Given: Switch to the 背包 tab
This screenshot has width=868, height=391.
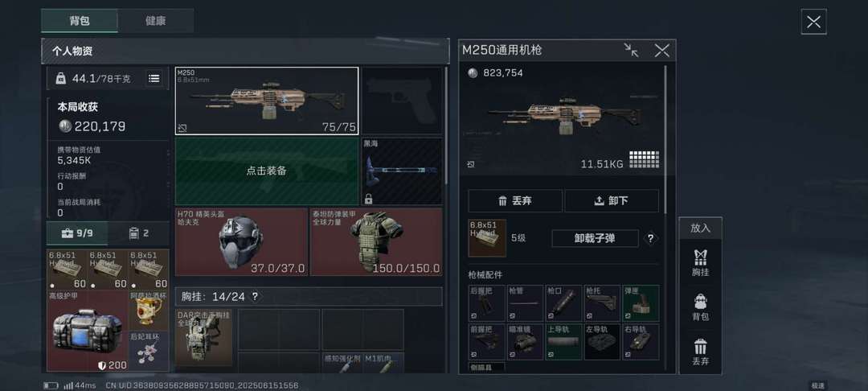Looking at the screenshot, I should click(79, 21).
